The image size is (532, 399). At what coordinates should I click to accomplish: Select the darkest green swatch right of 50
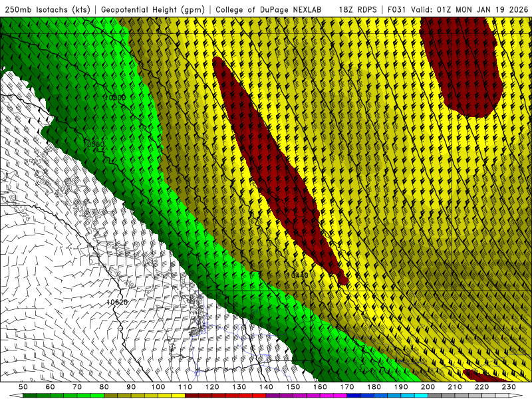(x=30, y=396)
